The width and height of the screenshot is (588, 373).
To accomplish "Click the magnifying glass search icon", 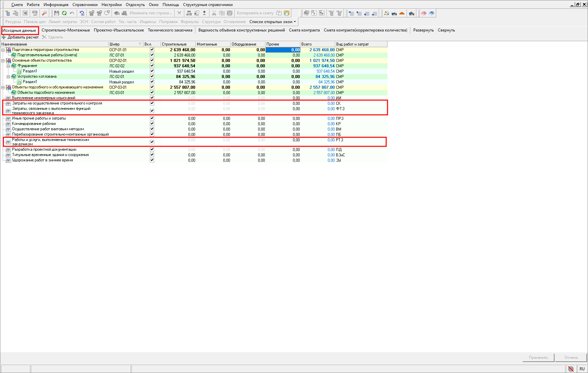I will tap(44, 13).
